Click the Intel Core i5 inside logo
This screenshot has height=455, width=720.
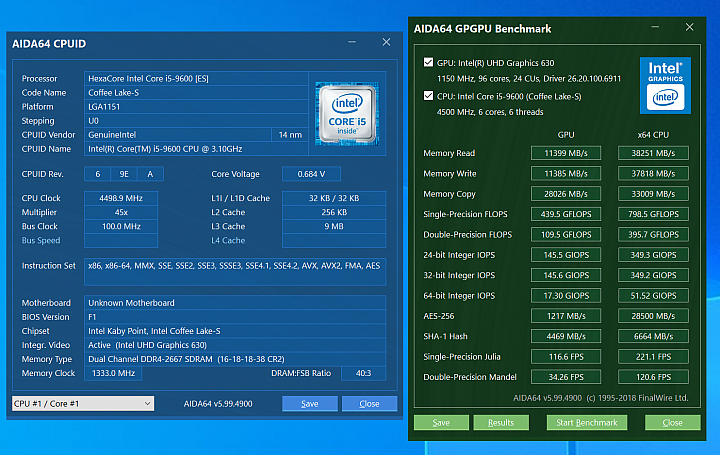[347, 114]
